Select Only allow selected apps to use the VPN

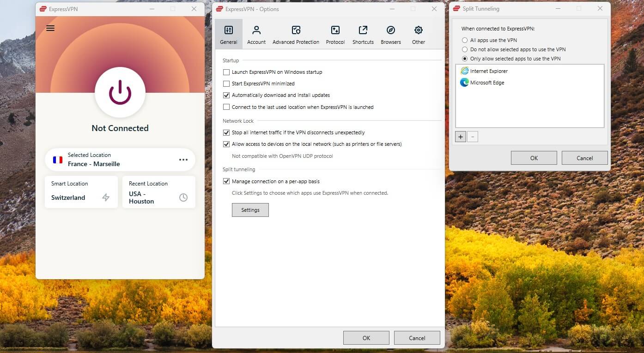coord(465,59)
